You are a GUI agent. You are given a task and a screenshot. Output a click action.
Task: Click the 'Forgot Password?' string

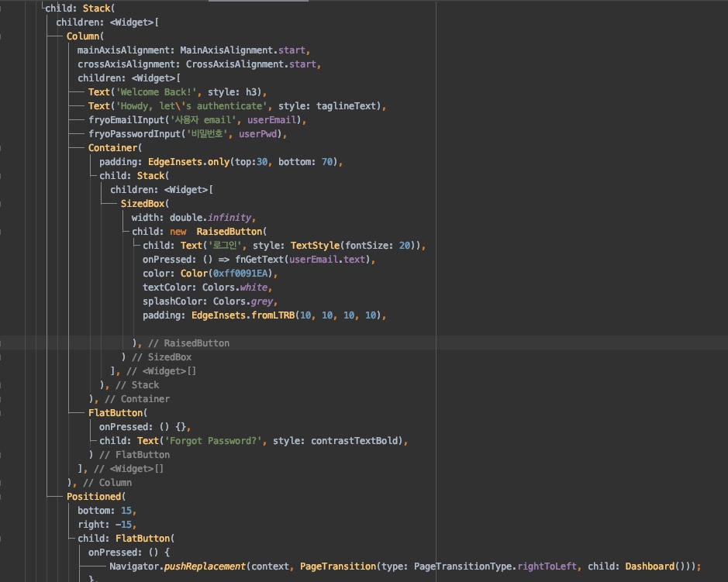[213, 441]
